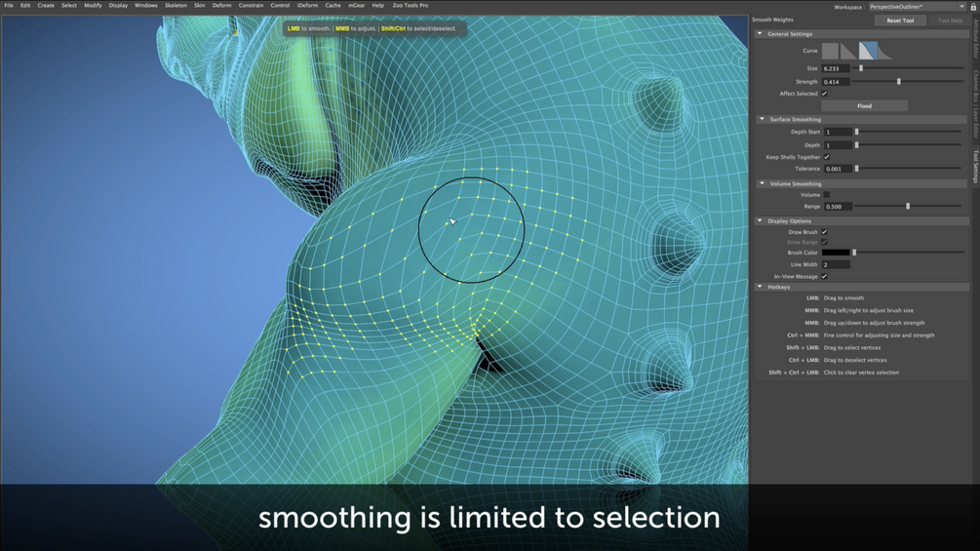Open the Zoo Tools Pro menu
This screenshot has width=980, height=551.
click(x=410, y=6)
